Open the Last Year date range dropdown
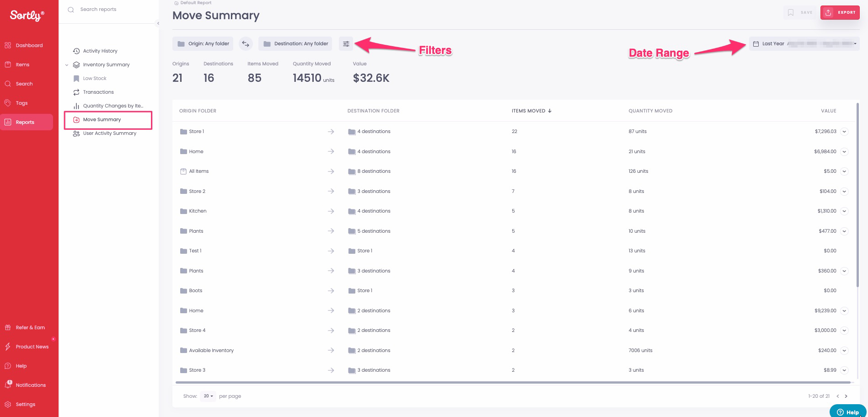The width and height of the screenshot is (868, 417). pyautogui.click(x=804, y=44)
